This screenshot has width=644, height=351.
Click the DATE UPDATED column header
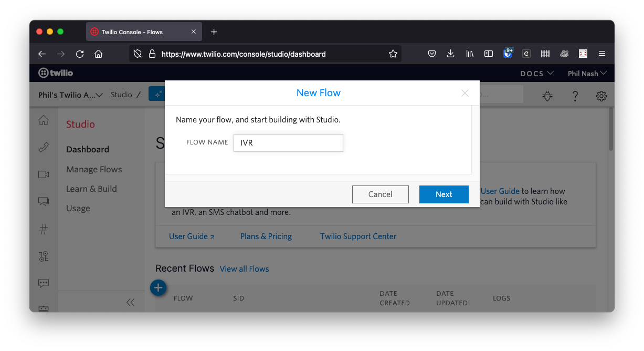point(452,298)
